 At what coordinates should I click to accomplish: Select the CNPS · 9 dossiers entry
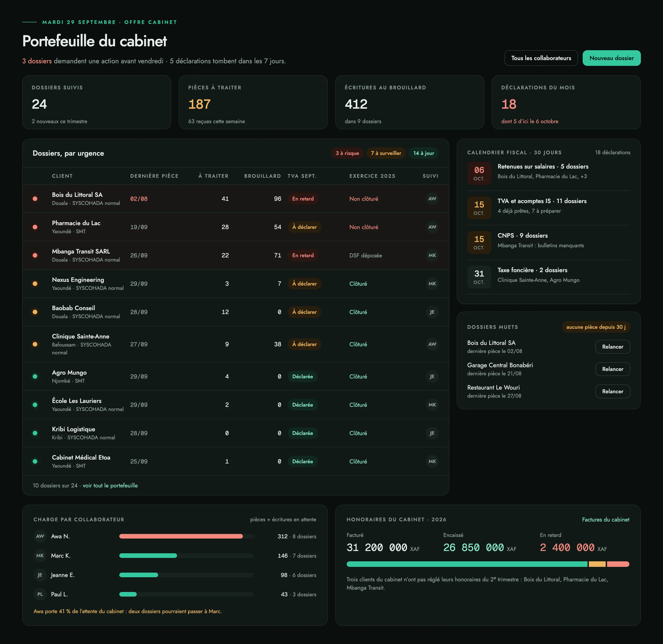548,242
